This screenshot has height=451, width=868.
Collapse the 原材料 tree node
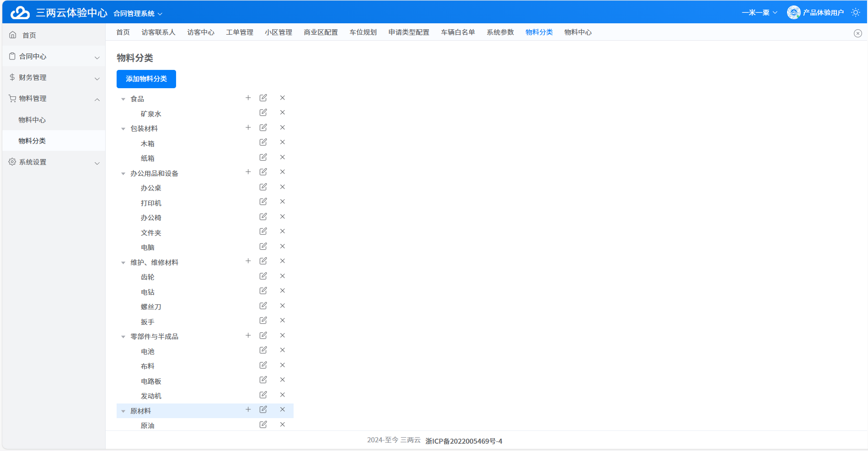(x=123, y=411)
